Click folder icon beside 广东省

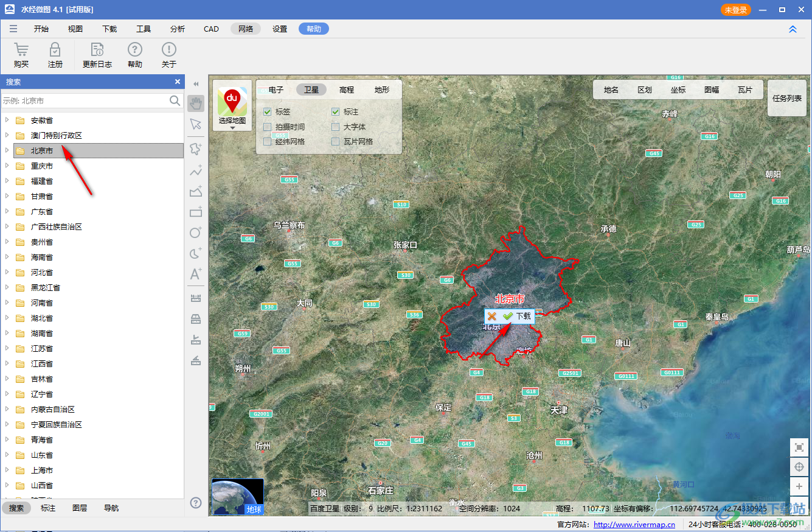click(20, 211)
